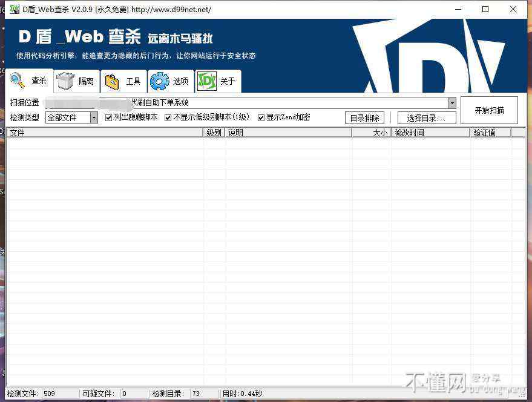The width and height of the screenshot is (532, 402).
Task: Expand the 扫描位置 path dropdown arrow
Action: 452,103
